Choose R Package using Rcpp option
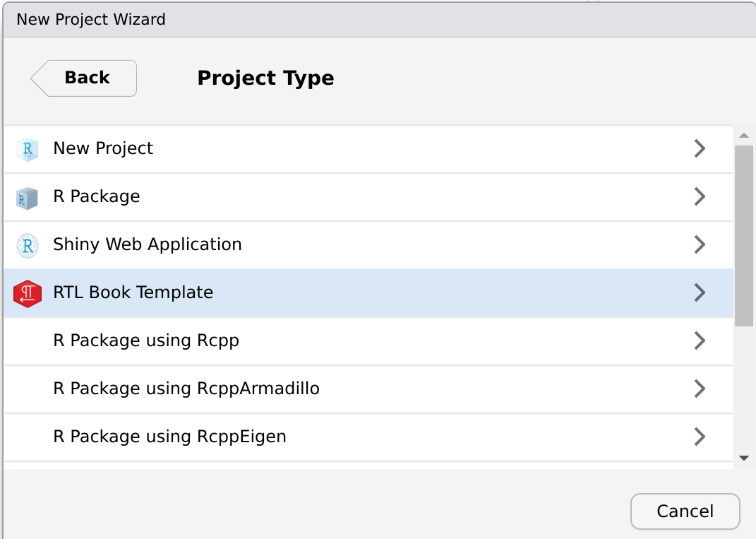 pos(146,340)
